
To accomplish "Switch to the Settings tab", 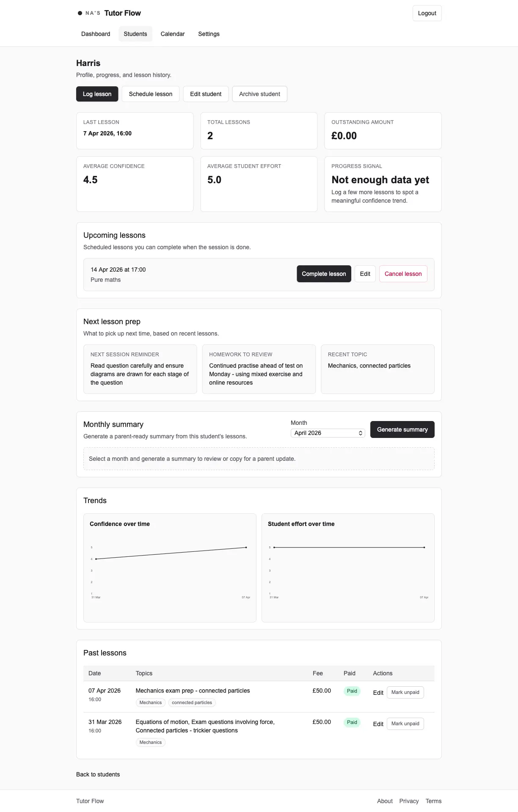I will (209, 34).
